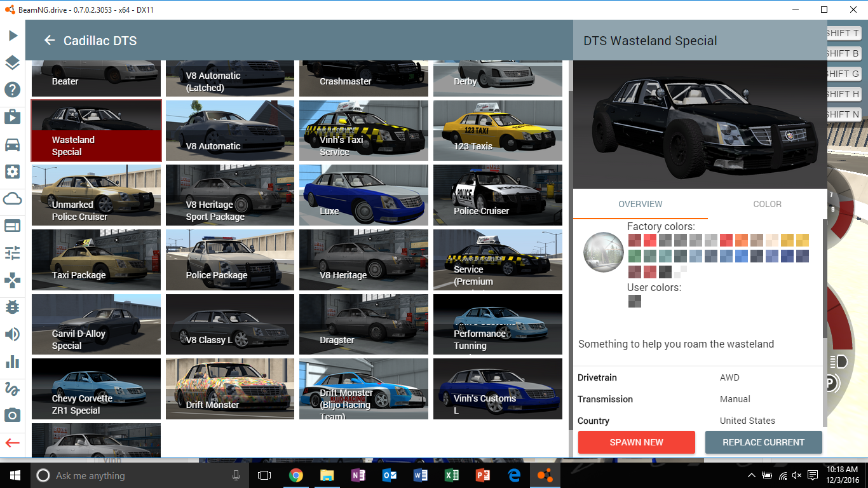
Task: Open the help question mark icon
Action: [13, 90]
